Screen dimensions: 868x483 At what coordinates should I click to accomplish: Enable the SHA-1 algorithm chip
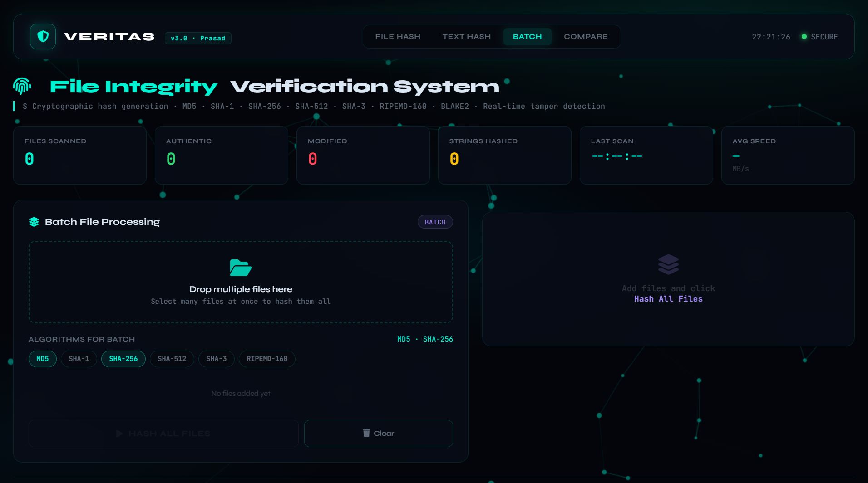[x=79, y=359]
